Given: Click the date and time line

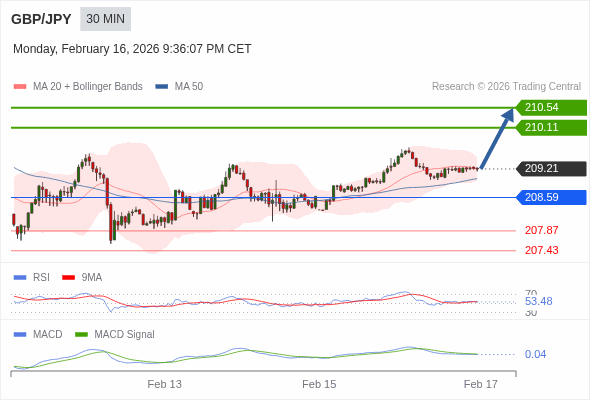Looking at the screenshot, I should [x=132, y=49].
